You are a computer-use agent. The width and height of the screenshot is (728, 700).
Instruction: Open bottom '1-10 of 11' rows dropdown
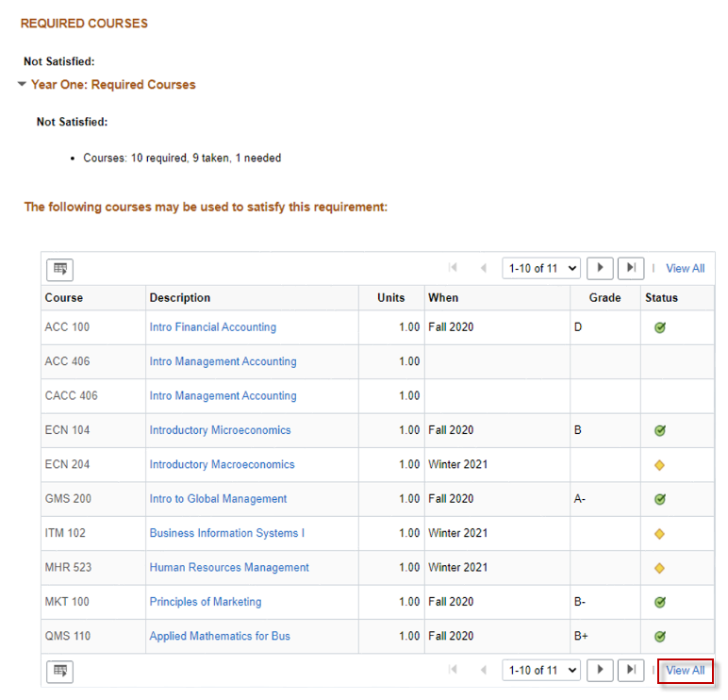pos(541,670)
